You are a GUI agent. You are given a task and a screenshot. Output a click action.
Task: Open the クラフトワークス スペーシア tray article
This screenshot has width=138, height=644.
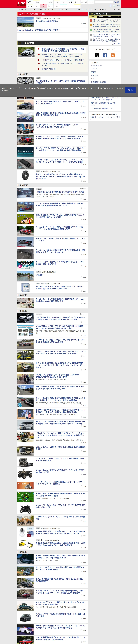[61, 161]
